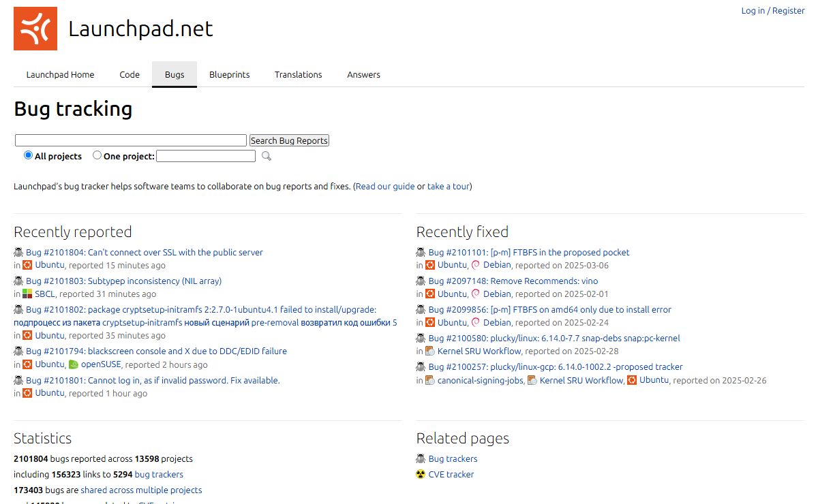
Task: Focus the bug search text field
Action: tap(131, 140)
